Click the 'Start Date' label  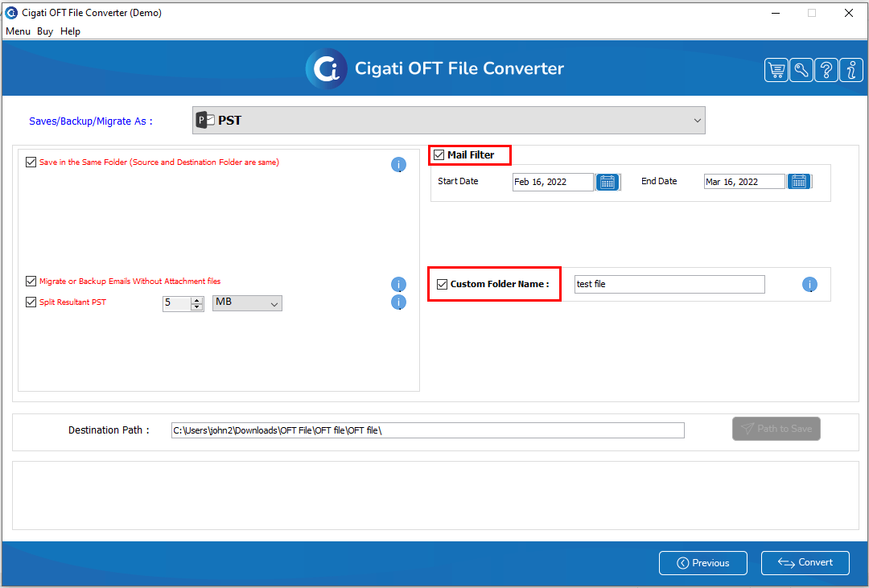coord(458,181)
